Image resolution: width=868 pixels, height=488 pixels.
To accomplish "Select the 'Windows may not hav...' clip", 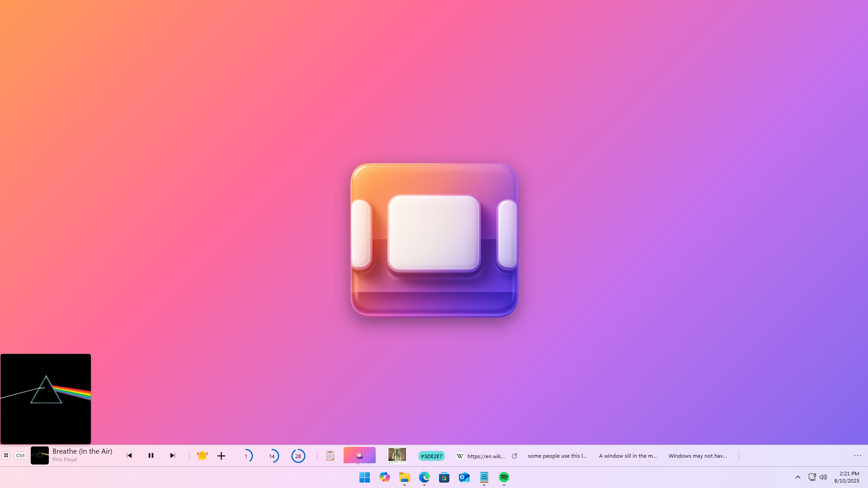I will pos(698,456).
